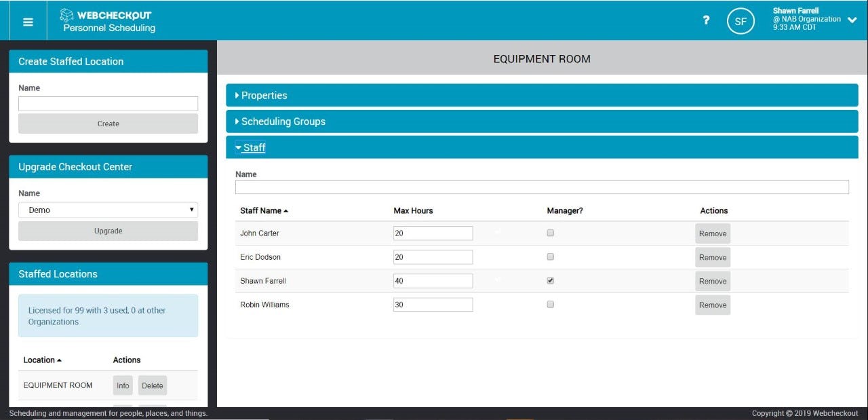Screen dimensions: 868x420
Task: Open the help question mark icon
Action: pyautogui.click(x=705, y=20)
